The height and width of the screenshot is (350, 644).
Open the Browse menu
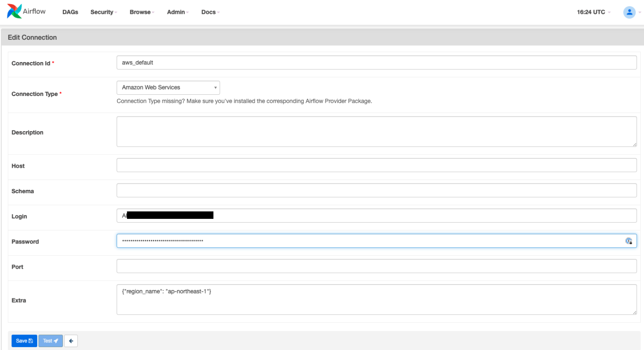[x=140, y=12]
